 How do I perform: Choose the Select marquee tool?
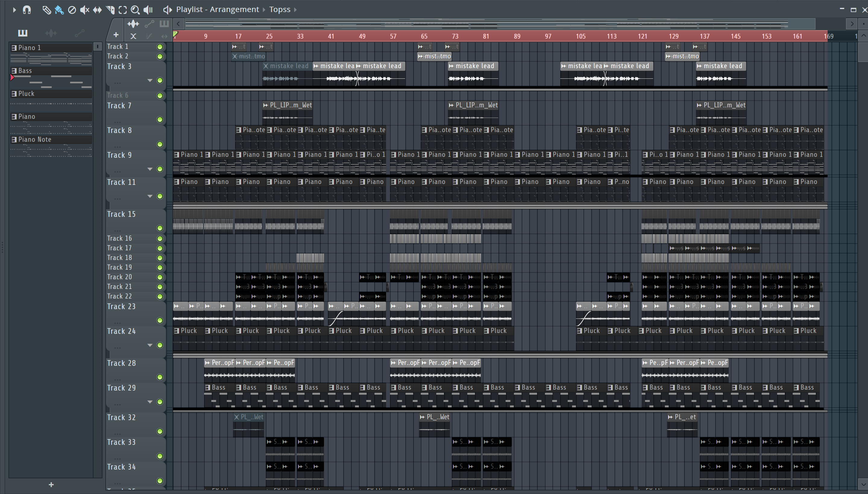(123, 10)
